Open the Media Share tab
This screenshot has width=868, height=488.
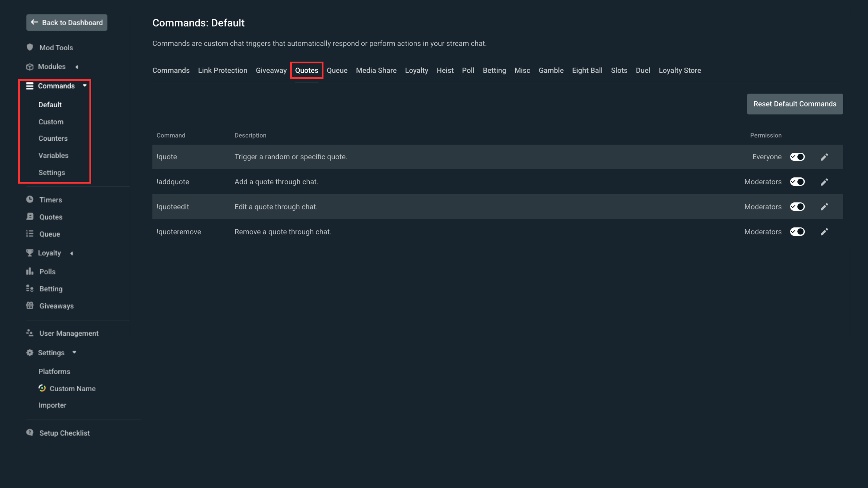pyautogui.click(x=376, y=70)
